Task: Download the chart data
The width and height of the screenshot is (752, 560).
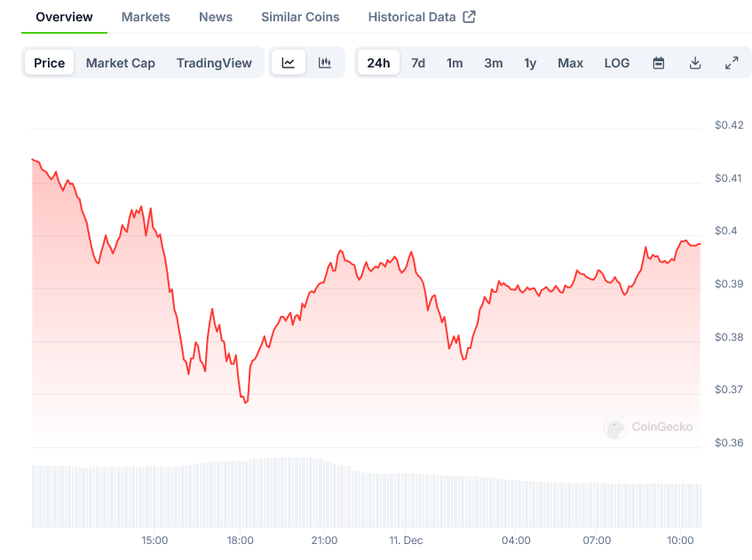Action: (695, 63)
